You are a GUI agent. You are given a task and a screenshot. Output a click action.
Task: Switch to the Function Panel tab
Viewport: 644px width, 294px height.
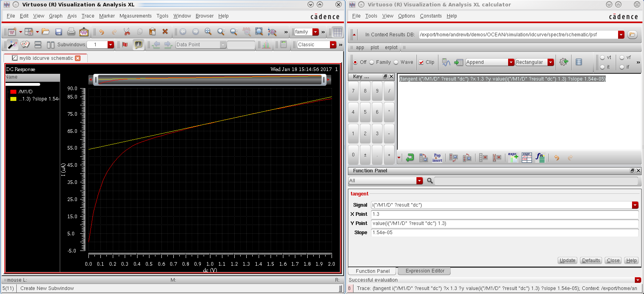(373, 271)
